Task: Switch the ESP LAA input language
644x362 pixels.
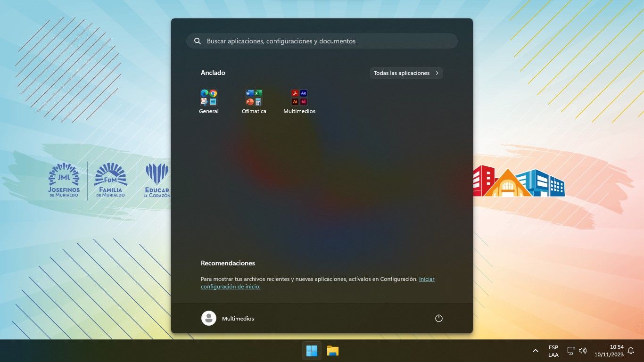Action: (x=553, y=351)
